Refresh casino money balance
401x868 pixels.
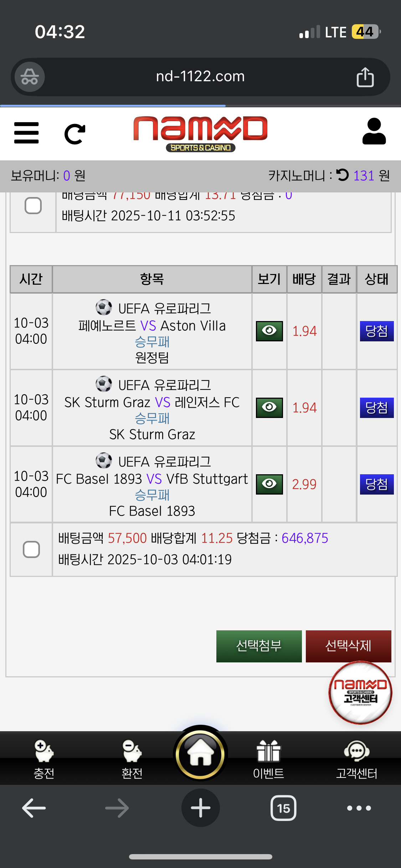(x=343, y=175)
